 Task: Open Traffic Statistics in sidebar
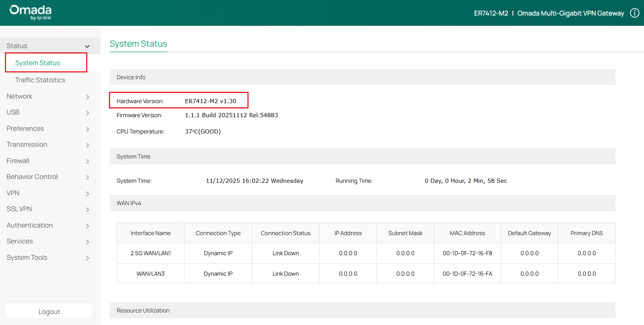point(40,80)
